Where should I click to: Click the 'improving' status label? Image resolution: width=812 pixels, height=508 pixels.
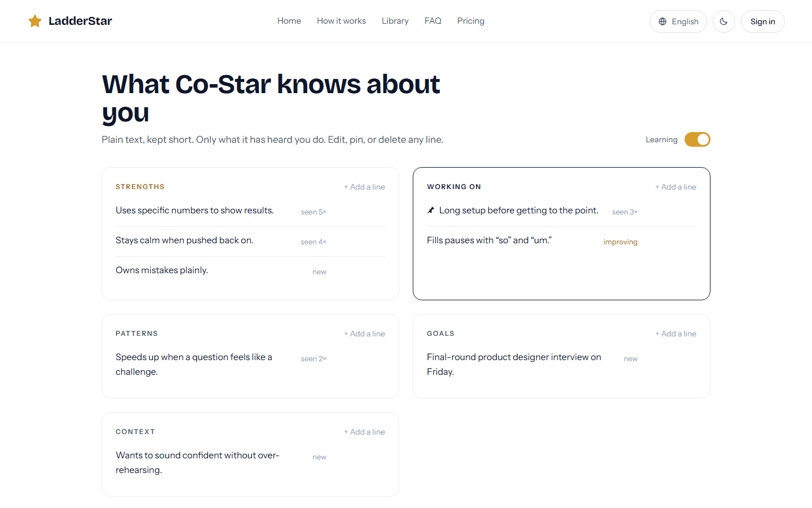coord(620,242)
